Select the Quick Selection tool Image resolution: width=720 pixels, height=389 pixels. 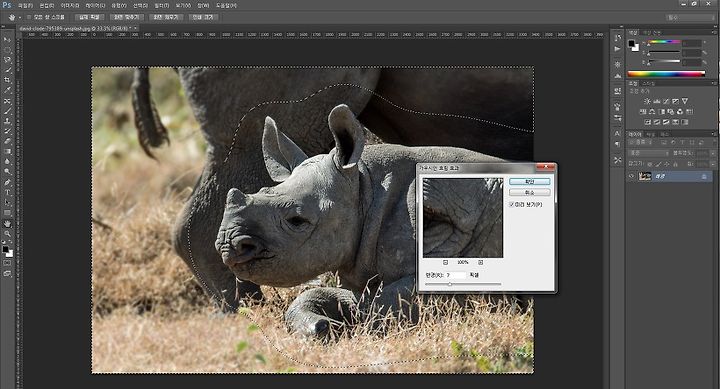[7, 70]
